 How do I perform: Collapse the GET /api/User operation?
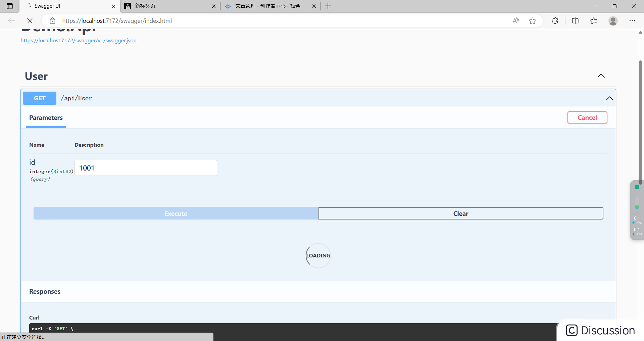click(x=609, y=98)
